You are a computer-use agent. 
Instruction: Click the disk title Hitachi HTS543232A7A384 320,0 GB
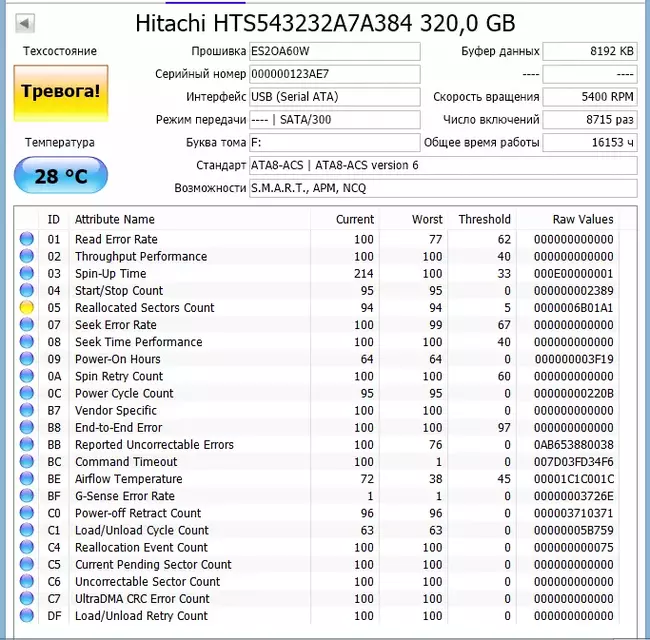(x=325, y=23)
